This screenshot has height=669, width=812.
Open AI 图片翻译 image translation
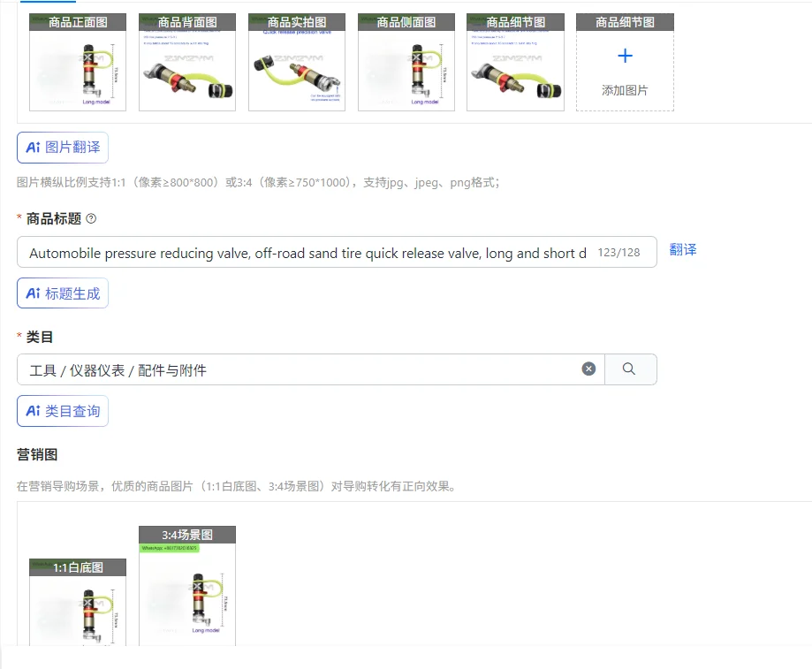point(63,148)
